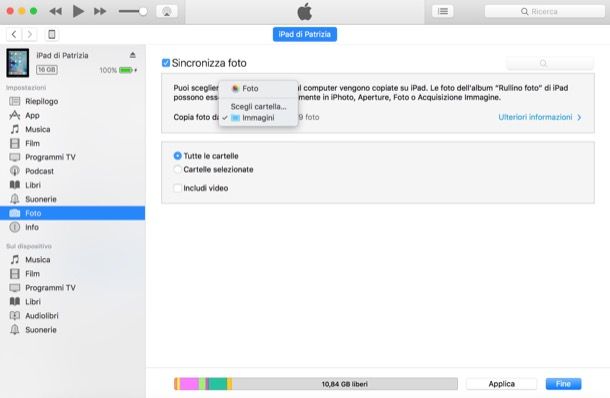
Task: Go back with the left chevron
Action: point(14,34)
